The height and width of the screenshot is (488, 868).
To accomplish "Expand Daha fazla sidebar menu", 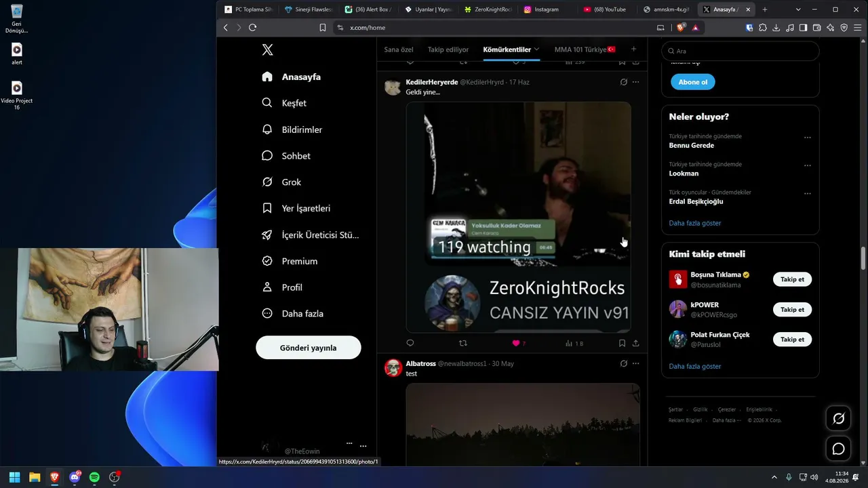I will tap(292, 314).
